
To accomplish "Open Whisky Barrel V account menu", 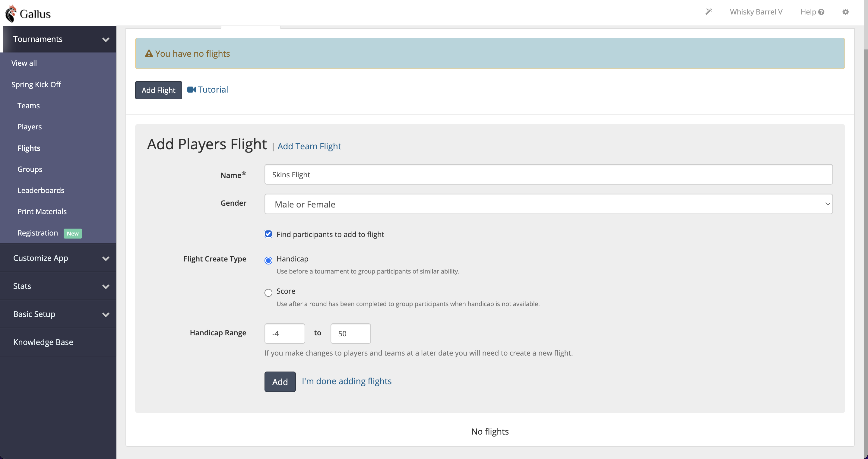I will 756,12.
